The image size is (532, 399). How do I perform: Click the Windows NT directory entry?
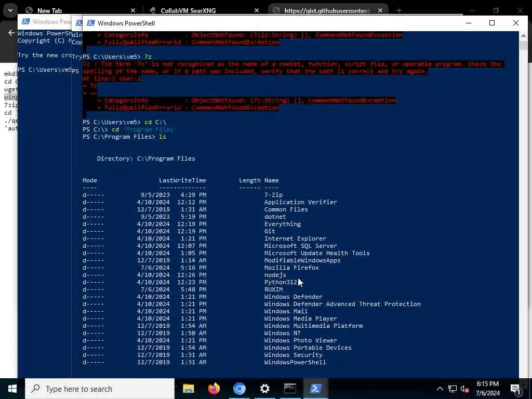(282, 333)
